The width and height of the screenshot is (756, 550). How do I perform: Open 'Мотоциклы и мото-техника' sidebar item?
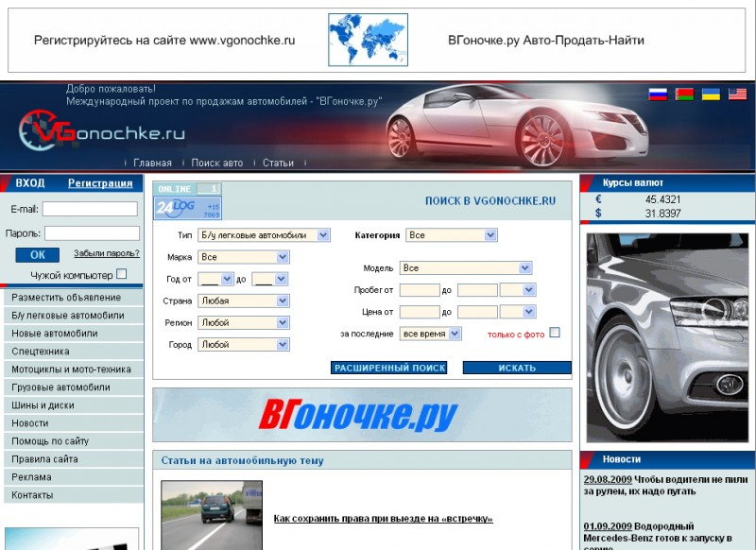[x=74, y=370]
